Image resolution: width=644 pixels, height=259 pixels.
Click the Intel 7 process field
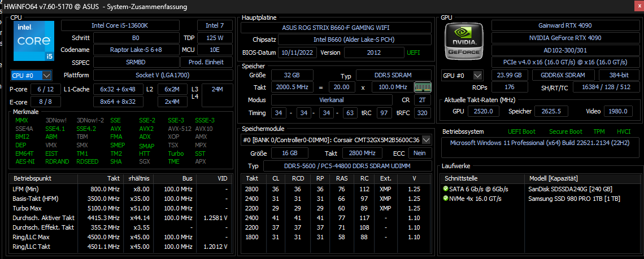(x=215, y=25)
